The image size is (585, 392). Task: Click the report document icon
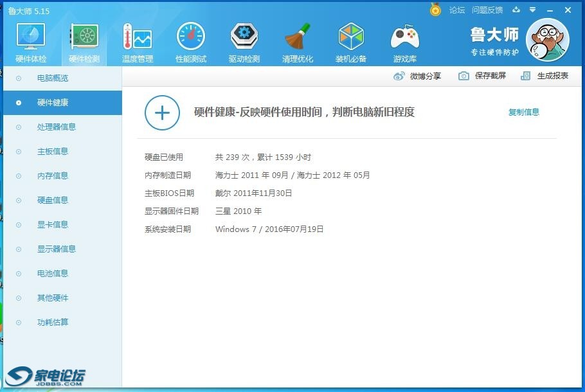coord(525,76)
